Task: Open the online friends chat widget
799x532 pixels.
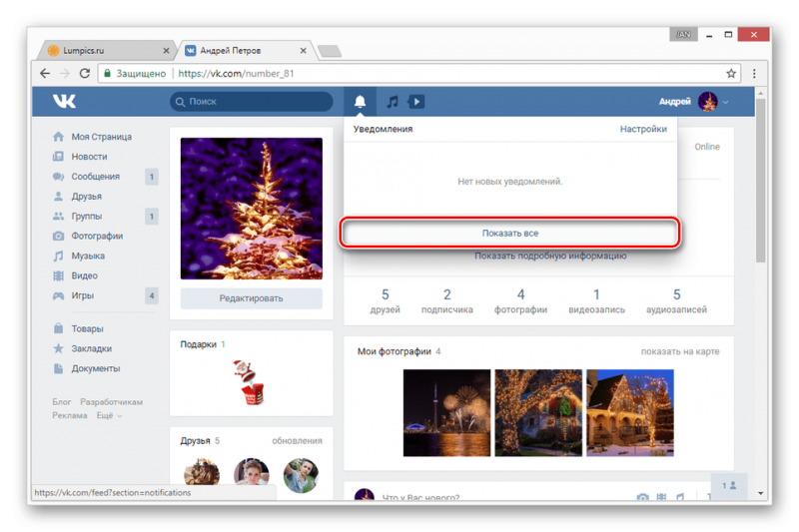Action: click(729, 486)
